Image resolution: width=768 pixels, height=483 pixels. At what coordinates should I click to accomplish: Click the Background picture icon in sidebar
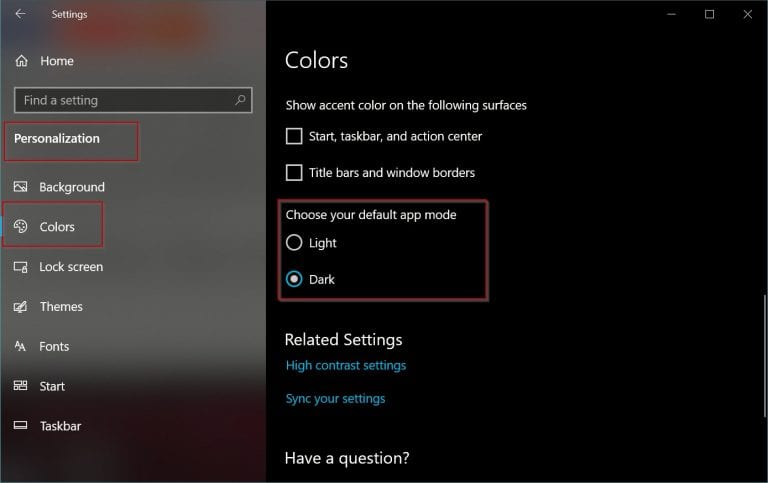[21, 187]
